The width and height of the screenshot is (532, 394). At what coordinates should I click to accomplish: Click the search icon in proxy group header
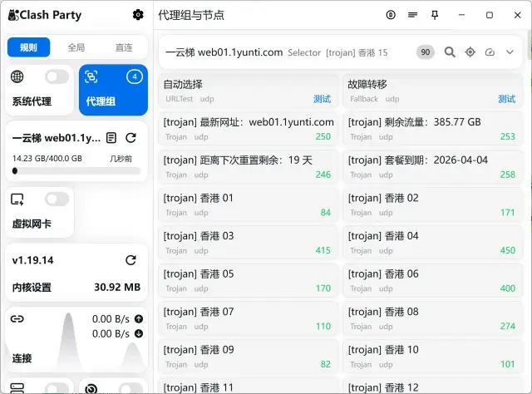[450, 52]
